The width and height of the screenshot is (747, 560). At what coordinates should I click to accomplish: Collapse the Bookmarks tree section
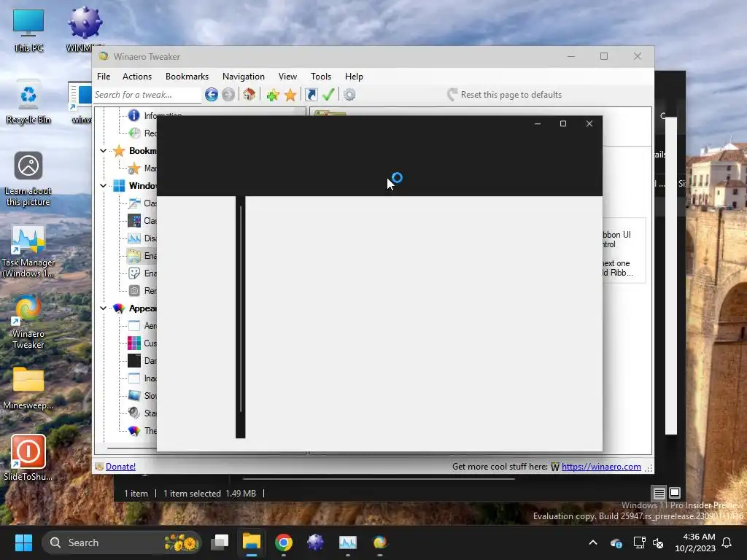[x=103, y=151]
